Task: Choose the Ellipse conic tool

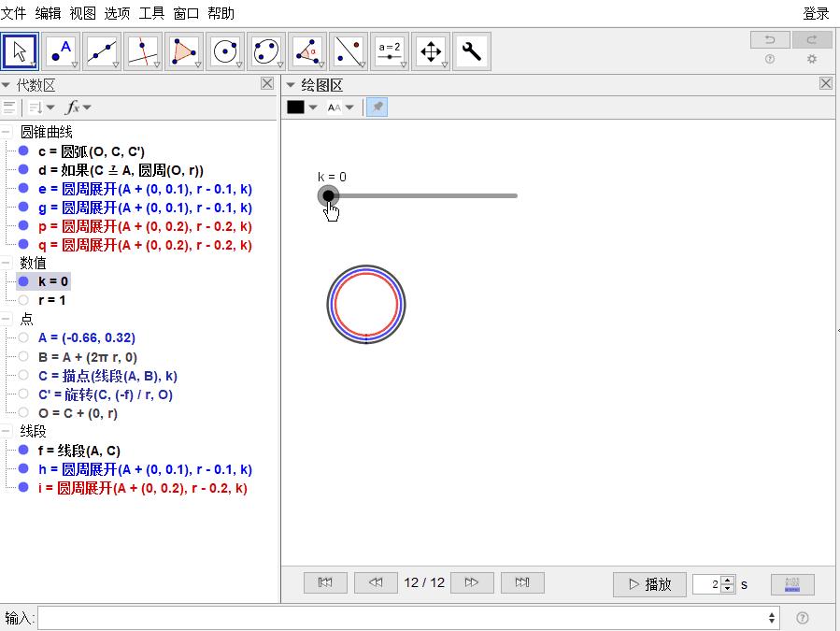Action: [x=266, y=51]
